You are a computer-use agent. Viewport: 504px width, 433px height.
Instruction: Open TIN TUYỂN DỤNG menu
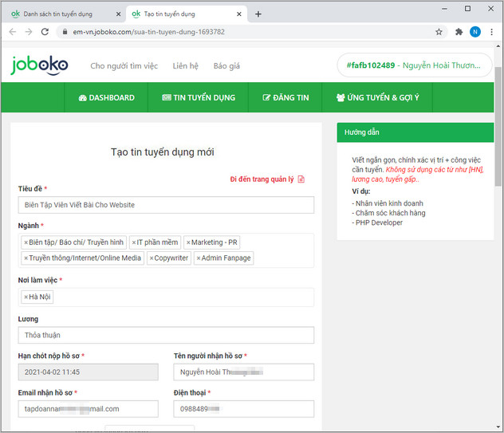click(198, 98)
